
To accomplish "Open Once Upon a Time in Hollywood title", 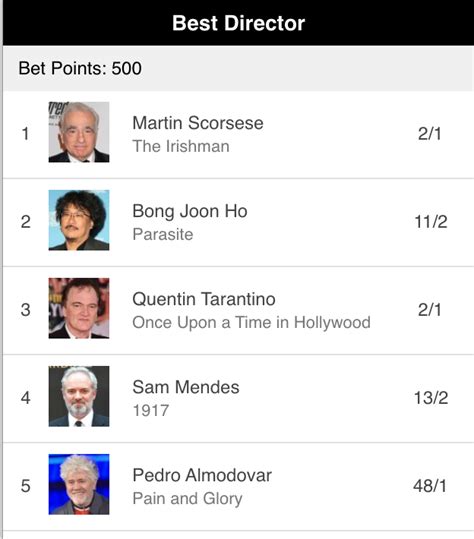I will [252, 323].
